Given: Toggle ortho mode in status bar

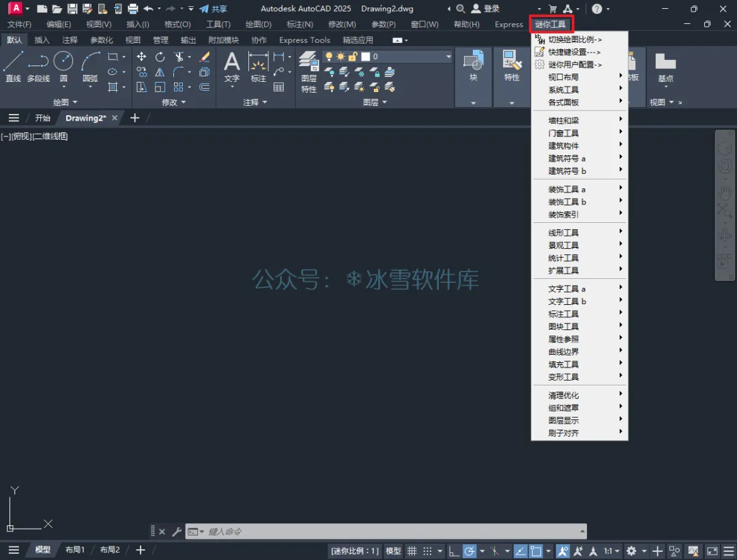Looking at the screenshot, I should 454,550.
